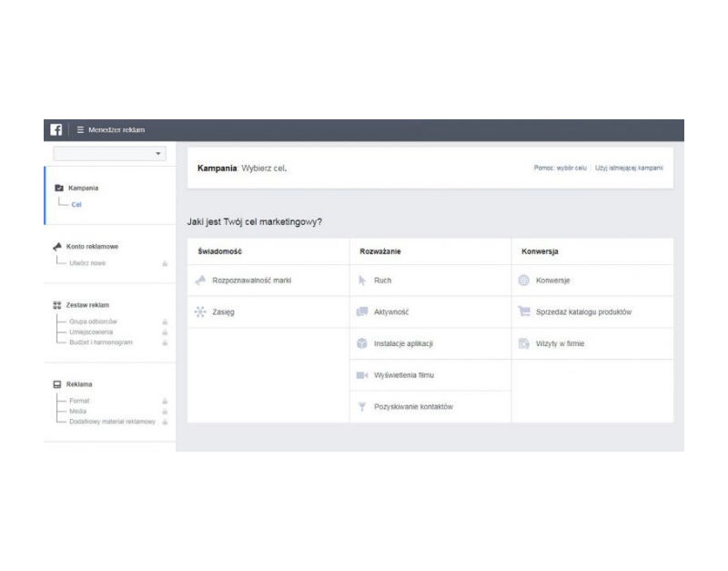Click the Zasięg snowflake icon

pyautogui.click(x=200, y=311)
